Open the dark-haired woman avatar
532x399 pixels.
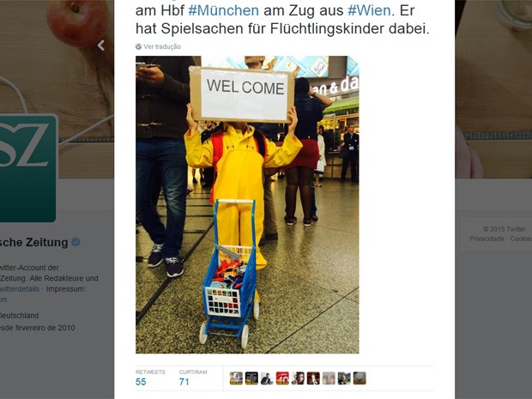pyautogui.click(x=298, y=378)
